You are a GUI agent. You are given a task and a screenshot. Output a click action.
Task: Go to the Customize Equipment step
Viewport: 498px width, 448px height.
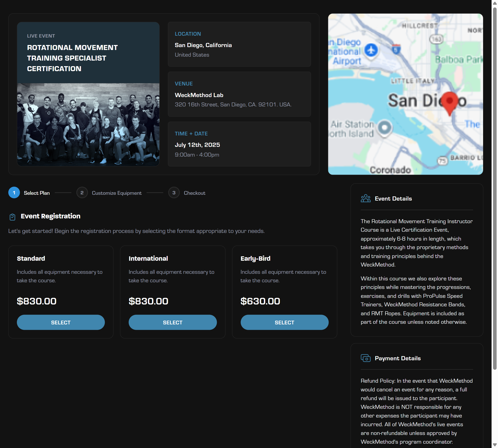[116, 193]
